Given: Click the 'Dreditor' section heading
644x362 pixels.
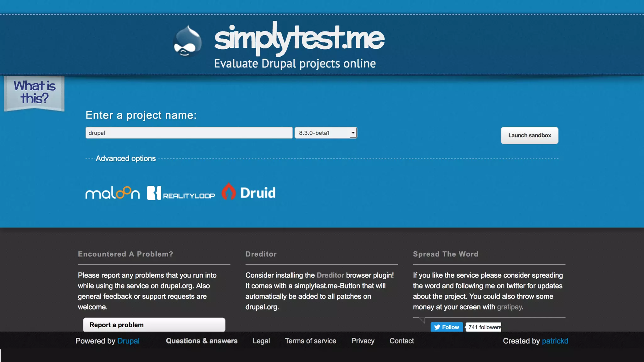Looking at the screenshot, I should click(261, 254).
